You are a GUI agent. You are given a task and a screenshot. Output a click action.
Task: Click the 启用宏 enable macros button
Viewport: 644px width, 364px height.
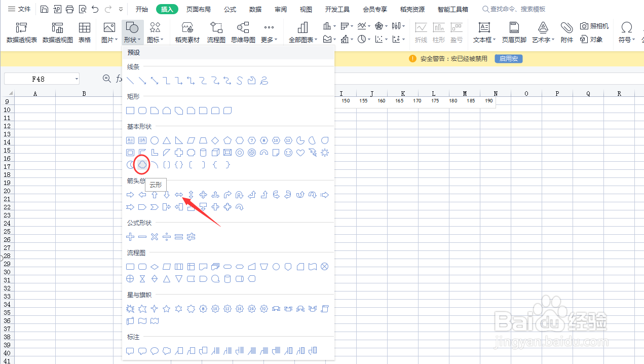[508, 59]
